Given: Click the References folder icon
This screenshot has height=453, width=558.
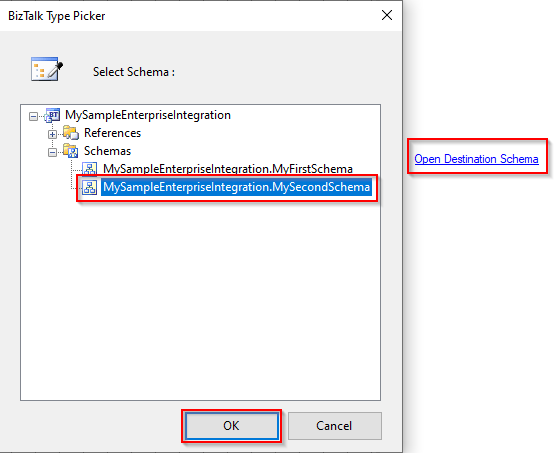Looking at the screenshot, I should click(71, 133).
